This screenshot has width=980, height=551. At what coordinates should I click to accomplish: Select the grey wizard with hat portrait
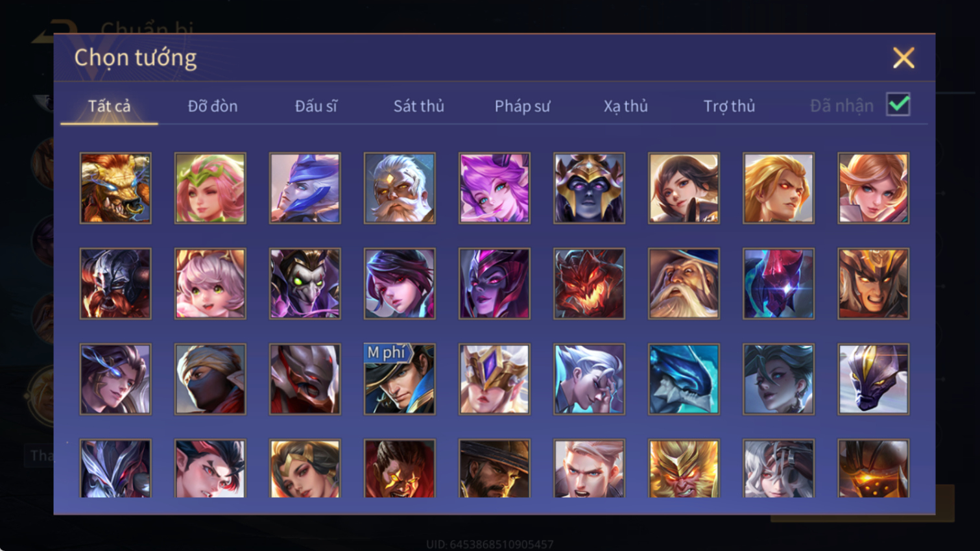(684, 284)
